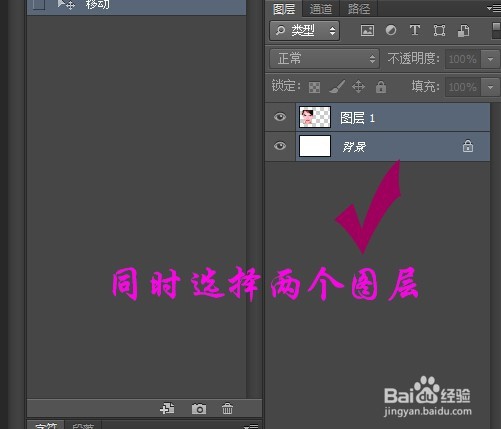Hide 背景 layer with its eye icon
The width and height of the screenshot is (501, 429).
pyautogui.click(x=280, y=146)
